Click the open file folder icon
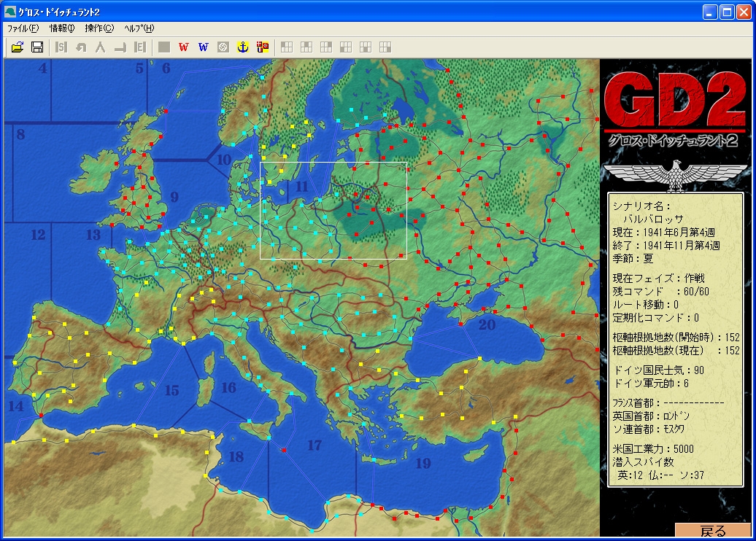The width and height of the screenshot is (756, 541). (x=18, y=47)
